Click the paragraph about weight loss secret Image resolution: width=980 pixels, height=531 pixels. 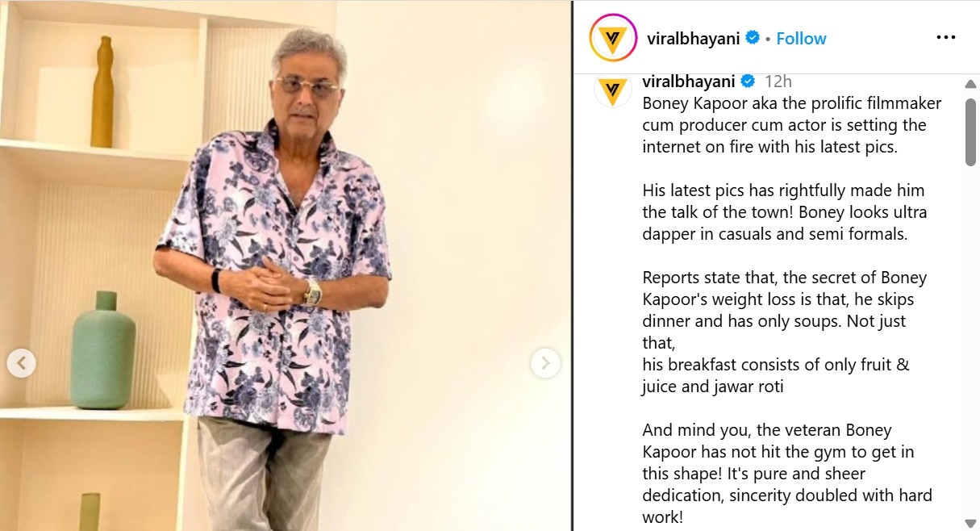(785, 332)
